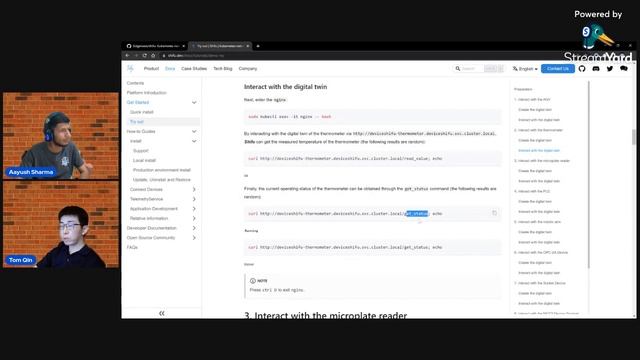The width and height of the screenshot is (640, 360).
Task: Open the GitHub icon in the site header
Action: (582, 69)
